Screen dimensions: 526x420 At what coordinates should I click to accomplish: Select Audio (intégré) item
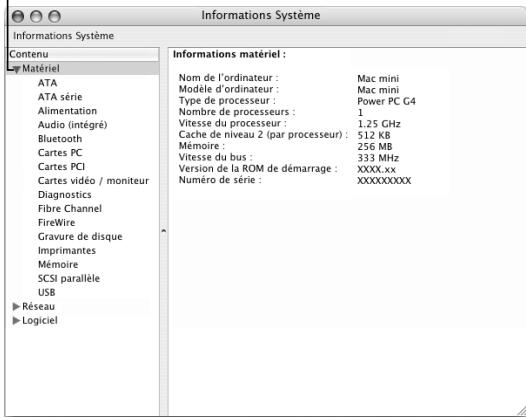(72, 125)
